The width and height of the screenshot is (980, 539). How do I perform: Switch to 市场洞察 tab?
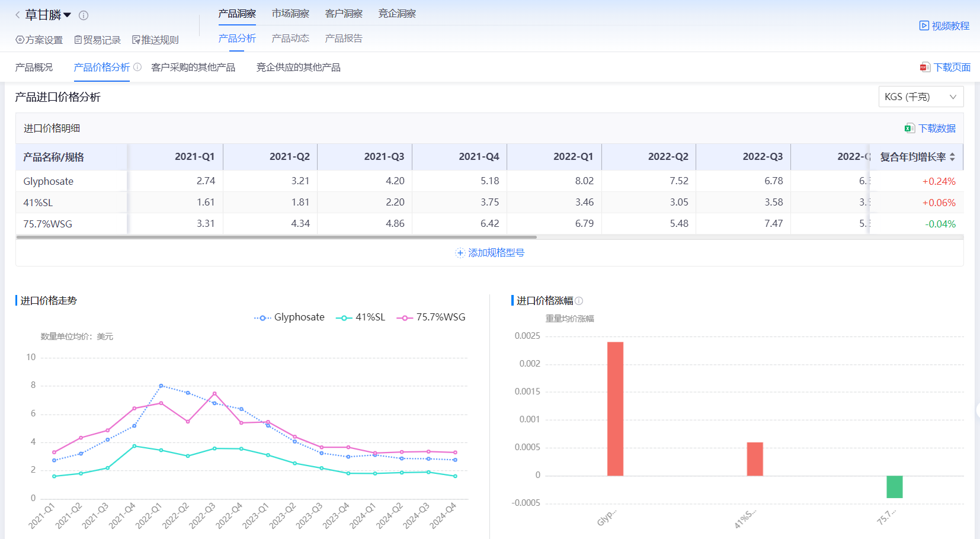290,14
